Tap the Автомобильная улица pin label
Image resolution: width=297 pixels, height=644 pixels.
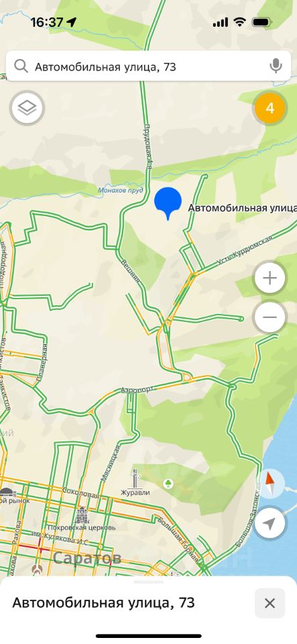click(x=243, y=208)
